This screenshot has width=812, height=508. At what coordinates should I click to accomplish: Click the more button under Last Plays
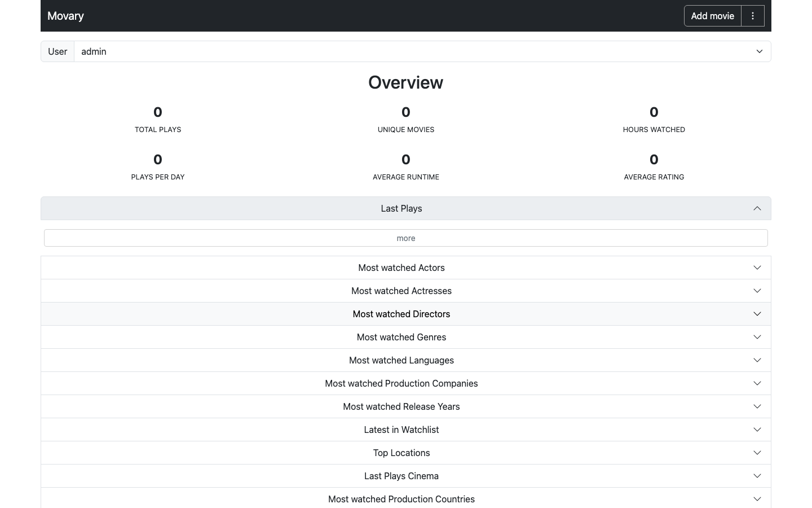coord(406,238)
